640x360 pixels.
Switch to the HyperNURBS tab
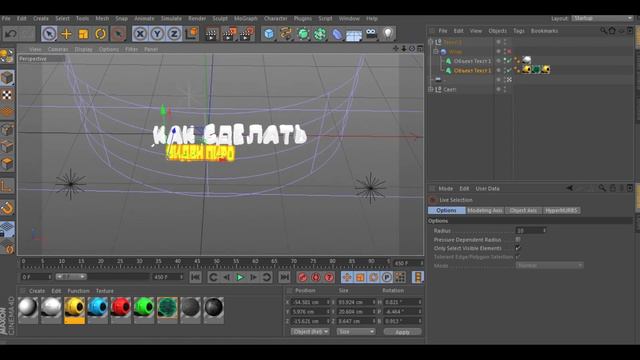pos(561,211)
